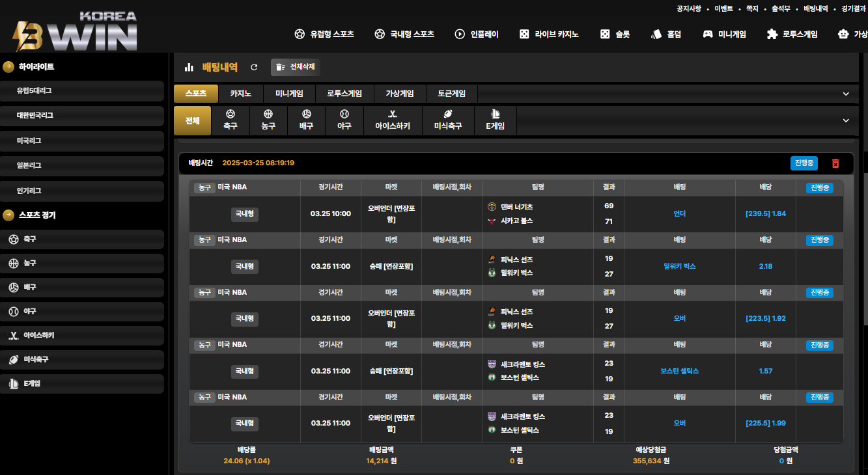Open 미니게임 from top navigation
This screenshot has width=868, height=475.
(724, 34)
